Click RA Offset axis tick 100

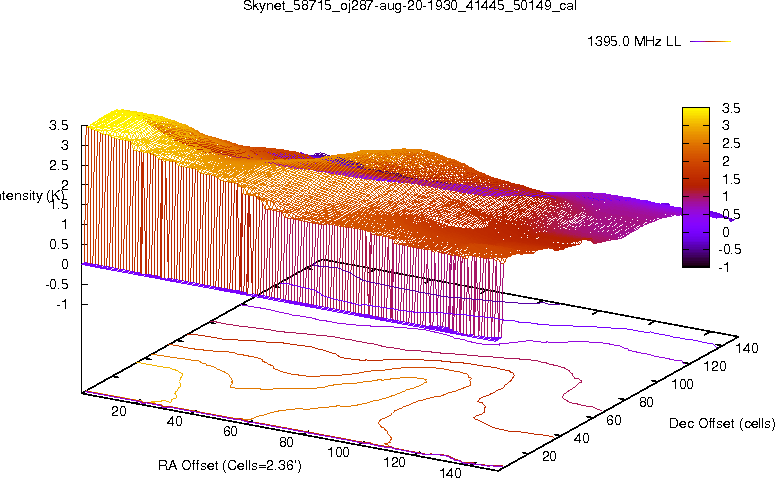tap(339, 452)
